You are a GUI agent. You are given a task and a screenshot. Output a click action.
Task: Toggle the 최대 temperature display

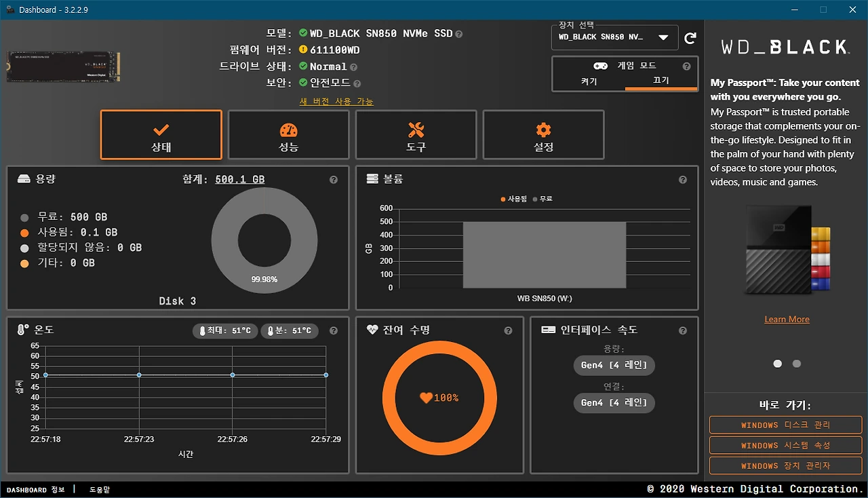tap(224, 331)
